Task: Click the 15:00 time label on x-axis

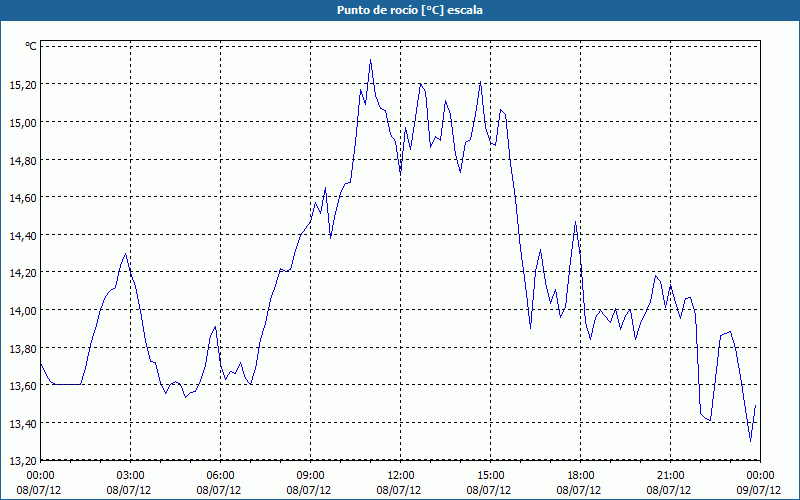Action: tap(490, 476)
